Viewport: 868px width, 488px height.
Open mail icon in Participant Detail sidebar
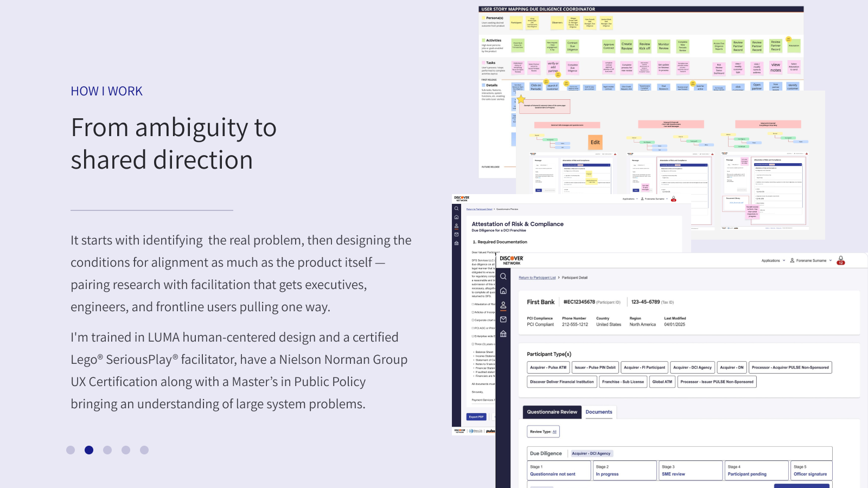pyautogui.click(x=503, y=319)
